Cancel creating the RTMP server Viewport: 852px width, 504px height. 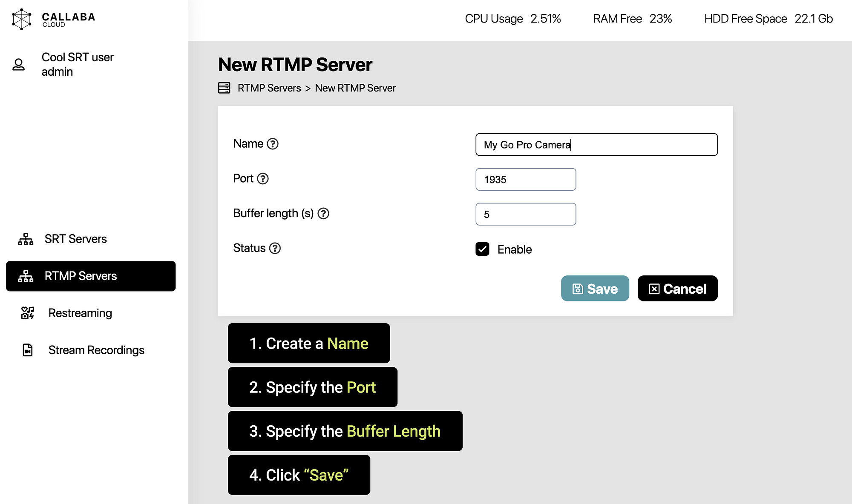pyautogui.click(x=677, y=288)
